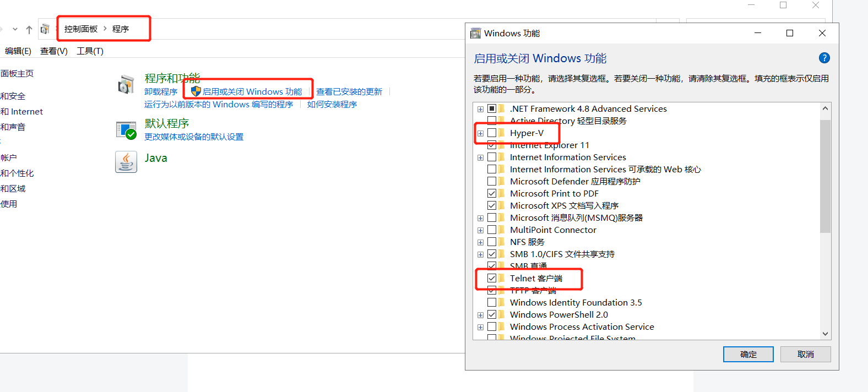Screen dimensions: 868x392
Task: Click 程序 in the address breadcrumb
Action: (121, 29)
